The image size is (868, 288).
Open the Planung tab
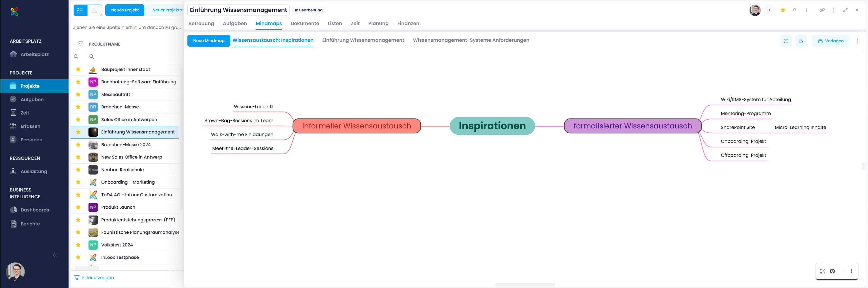(x=378, y=23)
